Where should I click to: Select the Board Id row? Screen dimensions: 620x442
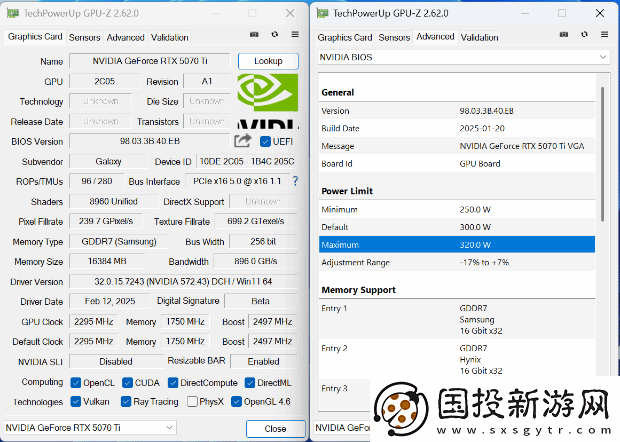pos(457,163)
